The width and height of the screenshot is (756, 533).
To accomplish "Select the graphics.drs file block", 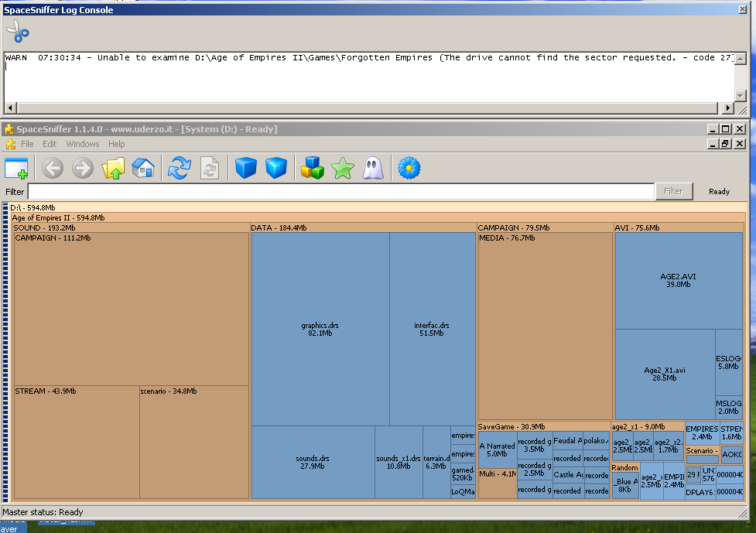I will click(320, 329).
